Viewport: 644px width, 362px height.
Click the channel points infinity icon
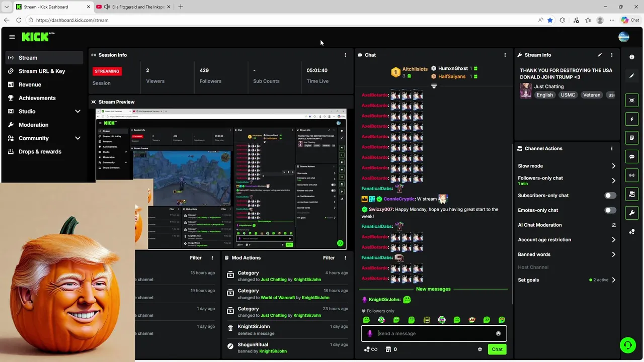371,349
